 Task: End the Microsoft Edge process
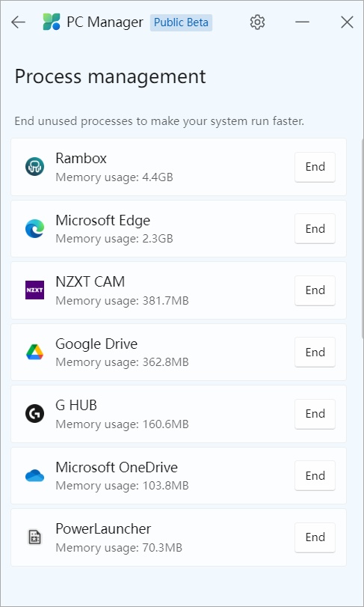tap(315, 228)
